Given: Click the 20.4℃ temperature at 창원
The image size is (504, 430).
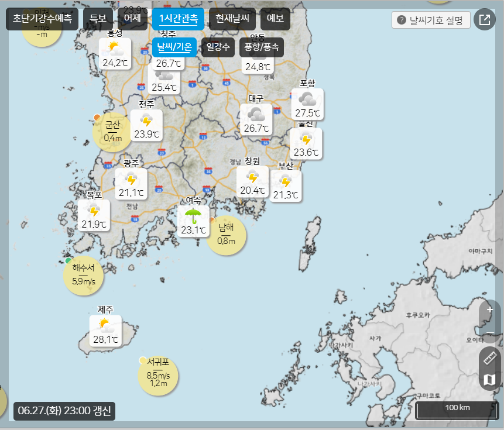Looking at the screenshot, I should 252,191.
